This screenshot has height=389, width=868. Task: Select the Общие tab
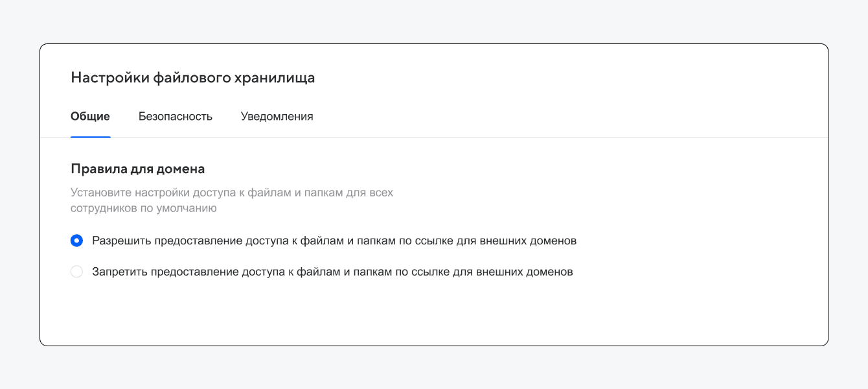click(90, 117)
